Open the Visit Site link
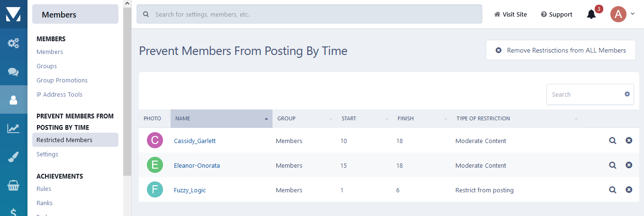The height and width of the screenshot is (216, 644). click(x=510, y=15)
